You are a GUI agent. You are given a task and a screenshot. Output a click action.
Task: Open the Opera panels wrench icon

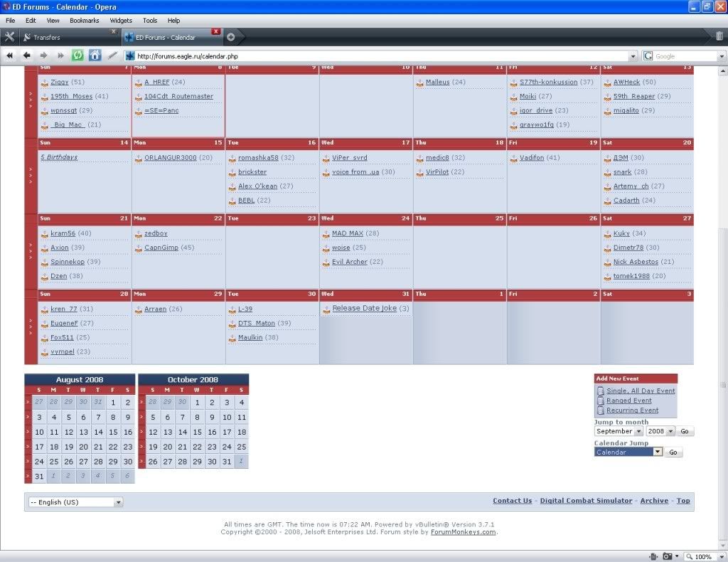click(9, 37)
